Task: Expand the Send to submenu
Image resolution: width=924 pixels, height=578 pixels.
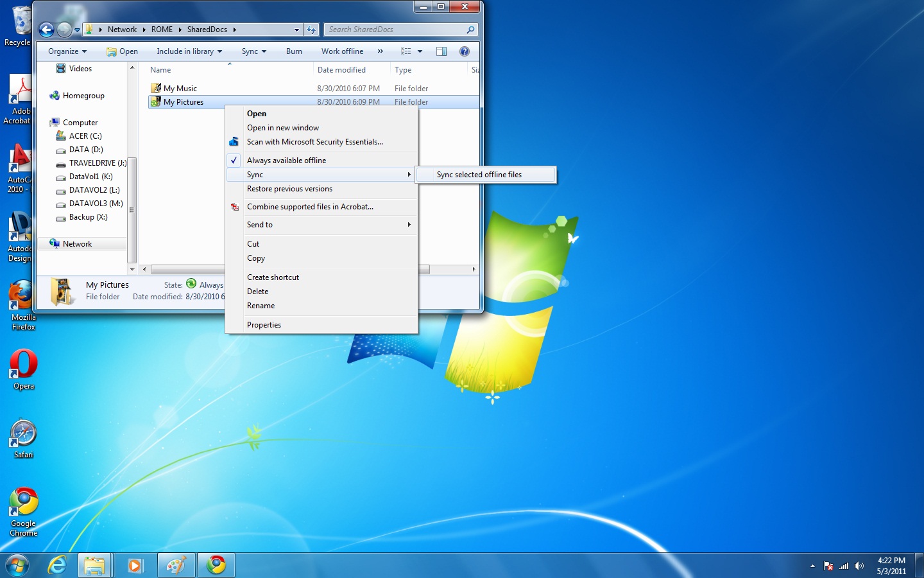Action: pyautogui.click(x=322, y=225)
